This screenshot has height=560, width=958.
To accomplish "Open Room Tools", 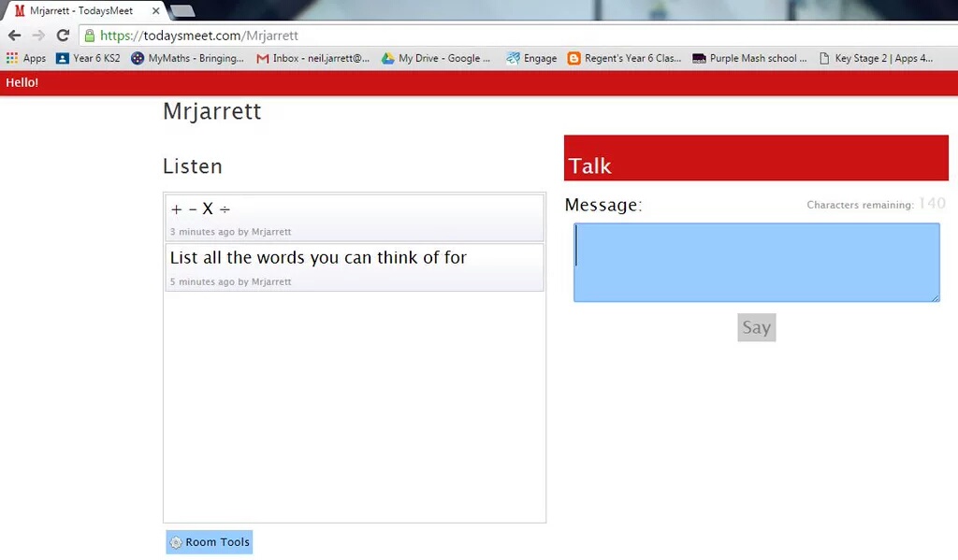I will pos(210,542).
